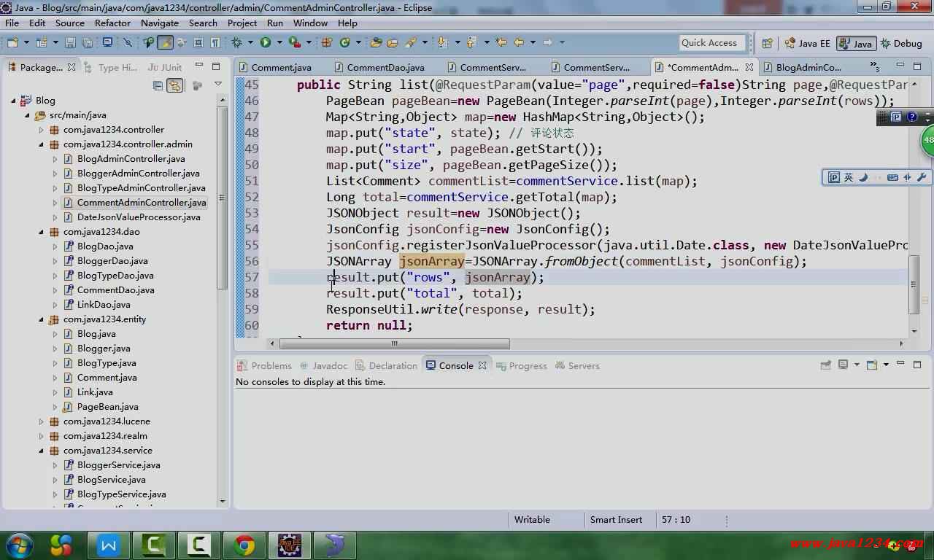
Task: Open the Debug button dropdown arrow
Action: 250,42
